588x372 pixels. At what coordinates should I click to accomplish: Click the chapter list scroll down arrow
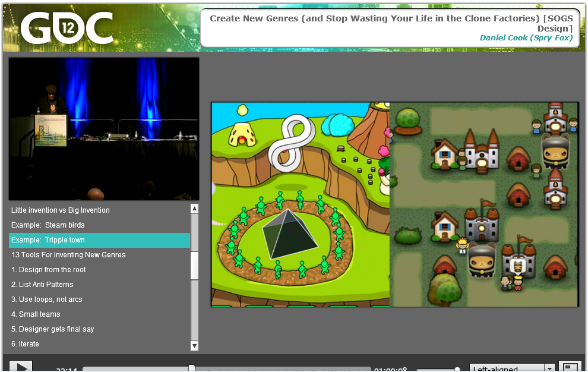tap(194, 346)
